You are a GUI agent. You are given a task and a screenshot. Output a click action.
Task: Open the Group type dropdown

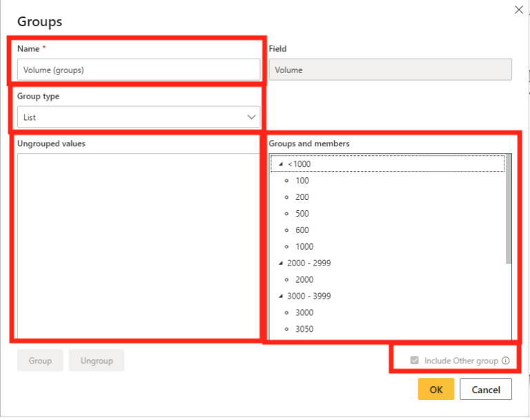click(139, 117)
